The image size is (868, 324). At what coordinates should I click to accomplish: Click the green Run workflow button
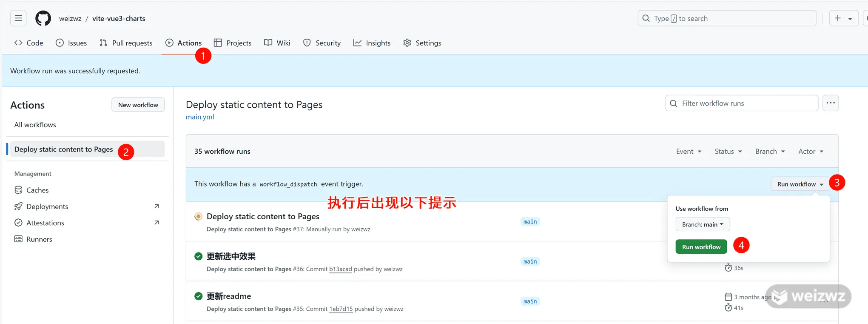point(701,247)
